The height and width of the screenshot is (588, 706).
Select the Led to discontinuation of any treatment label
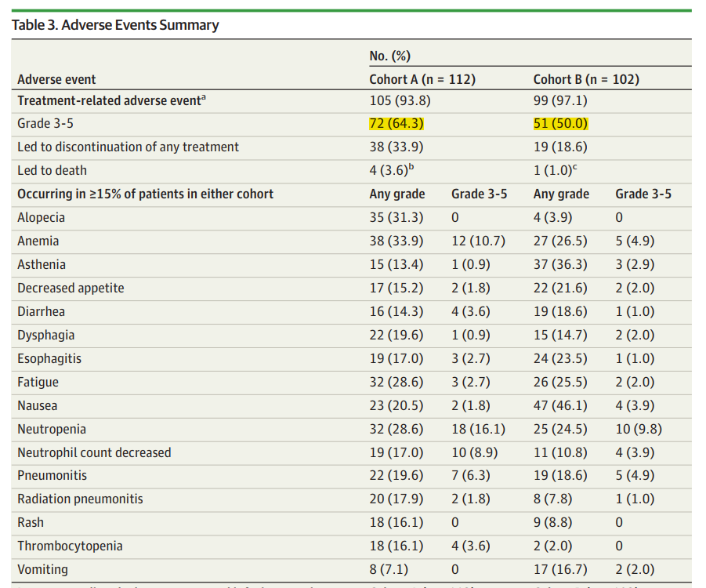pyautogui.click(x=129, y=147)
